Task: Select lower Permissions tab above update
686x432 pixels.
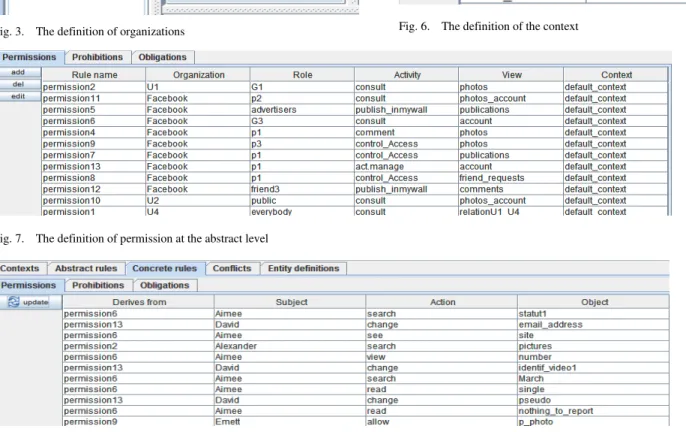Action: point(30,285)
